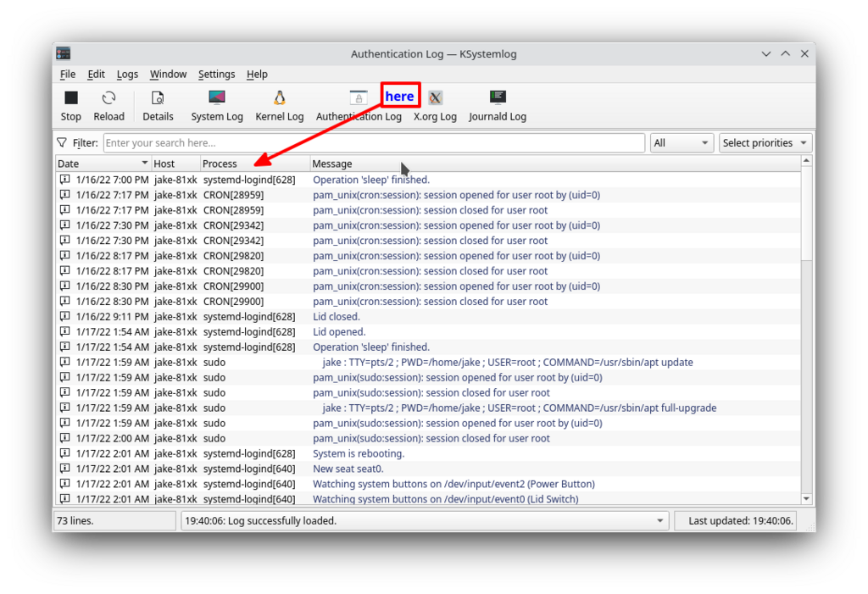Image resolution: width=868 pixels, height=594 pixels.
Task: Expand the status message history dropdown
Action: pyautogui.click(x=659, y=521)
